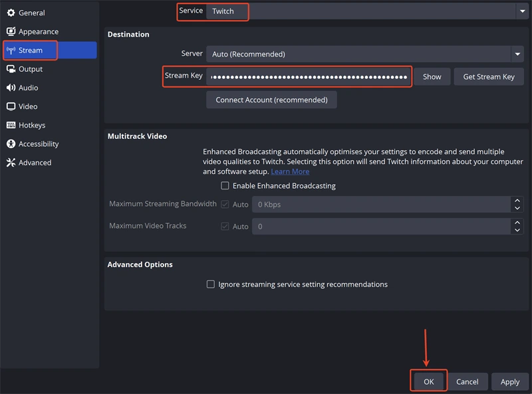Toggle Auto for Maximum Streaming Bandwidth

(x=225, y=205)
